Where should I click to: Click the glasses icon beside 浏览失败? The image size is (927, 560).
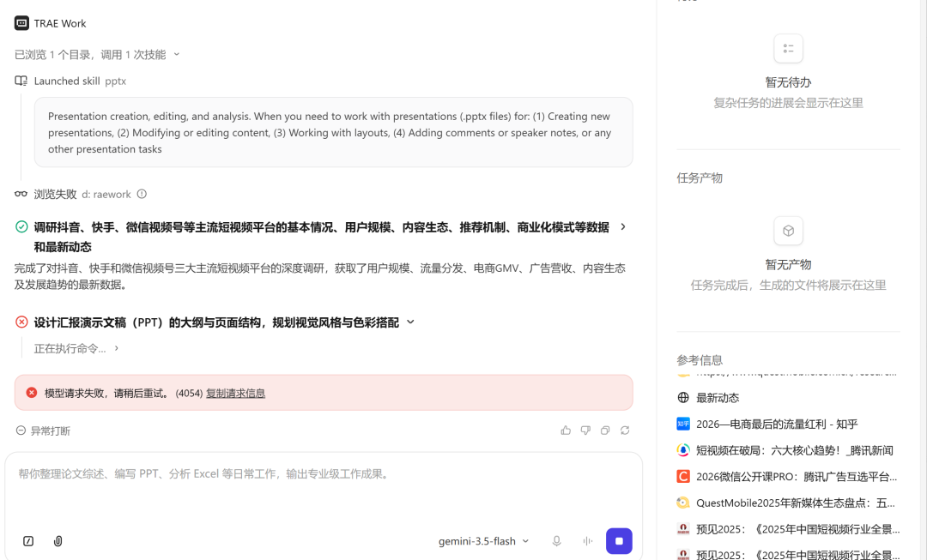(x=21, y=194)
